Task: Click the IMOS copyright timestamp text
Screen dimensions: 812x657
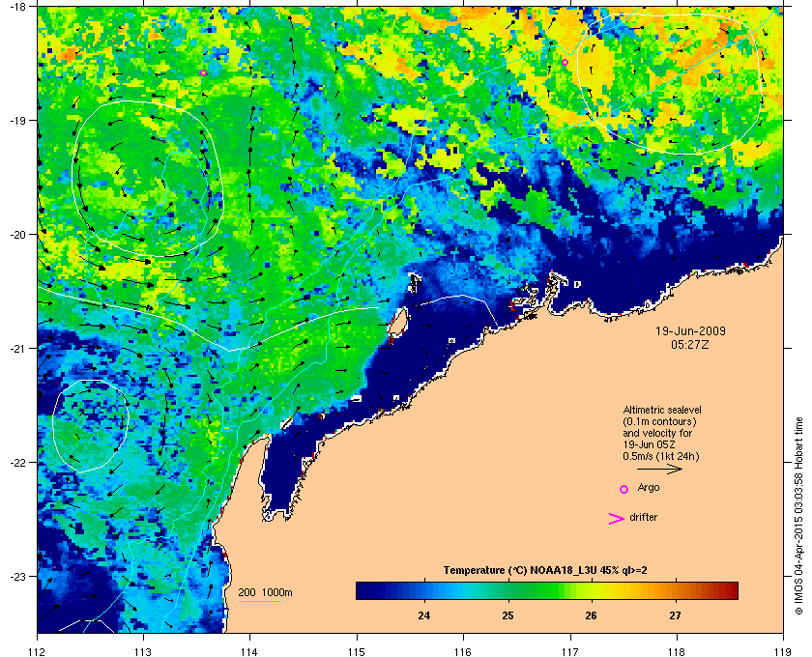Action: tap(798, 516)
